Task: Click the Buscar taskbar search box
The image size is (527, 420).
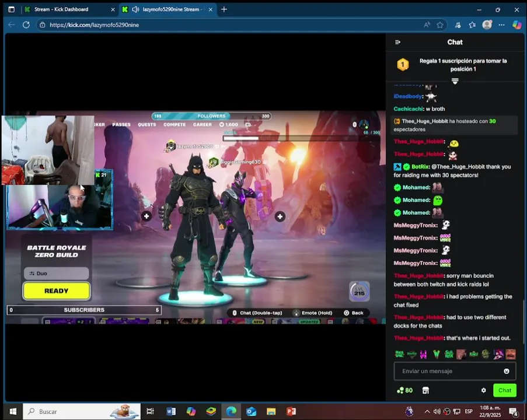Action: 82,411
